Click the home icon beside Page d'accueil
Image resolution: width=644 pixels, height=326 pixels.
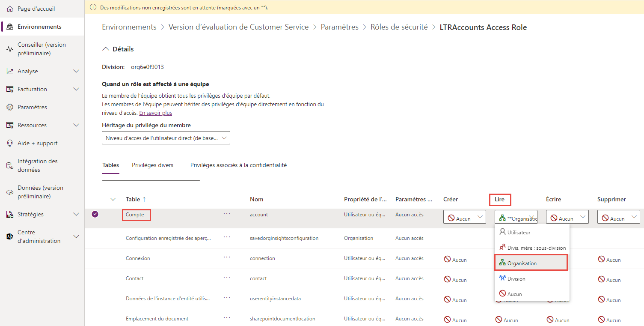pos(10,9)
